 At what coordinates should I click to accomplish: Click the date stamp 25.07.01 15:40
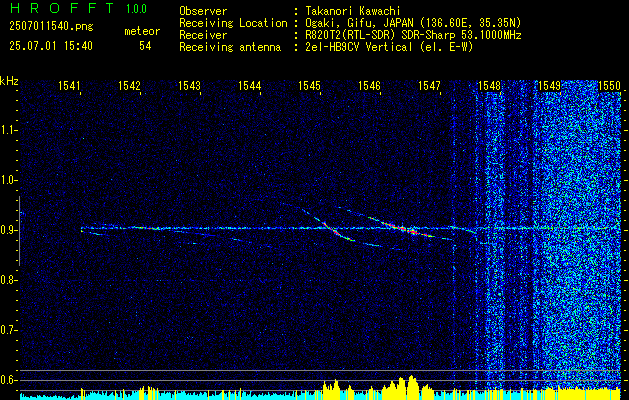[x=51, y=46]
